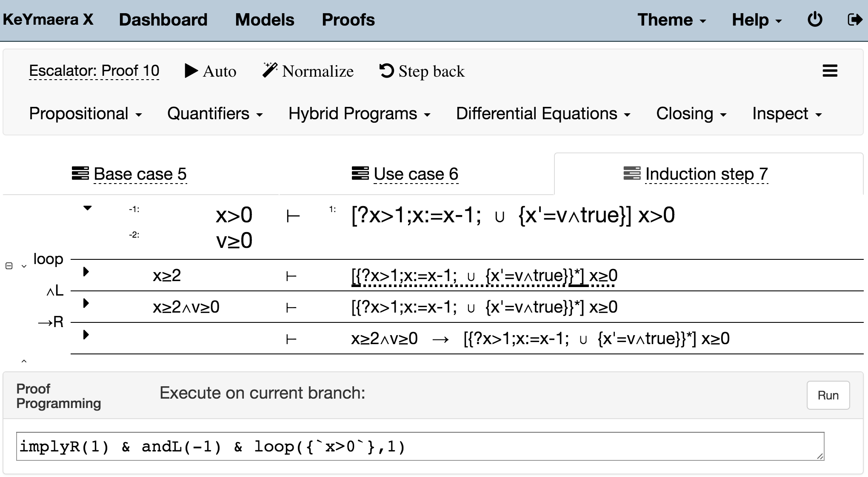The width and height of the screenshot is (868, 477).
Task: Expand the x≥2 sequent row triangle
Action: tap(86, 272)
